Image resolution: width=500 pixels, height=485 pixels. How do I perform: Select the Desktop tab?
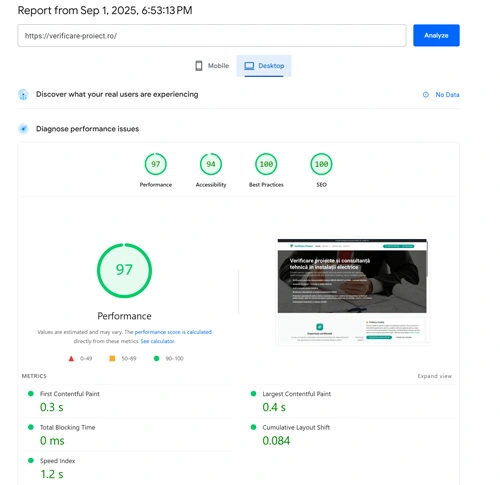coord(264,66)
